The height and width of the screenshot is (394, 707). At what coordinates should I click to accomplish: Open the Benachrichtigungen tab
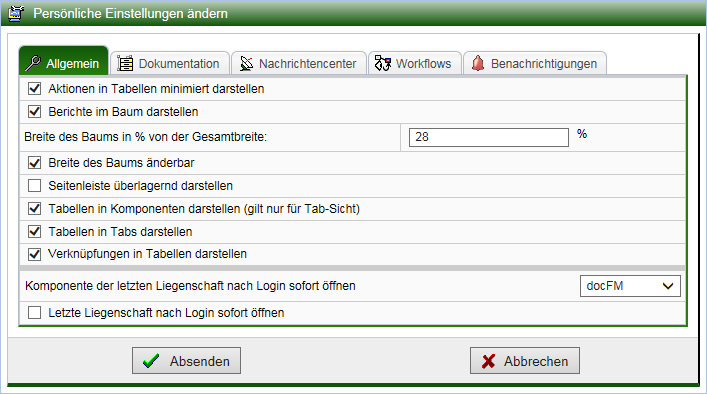tap(535, 63)
